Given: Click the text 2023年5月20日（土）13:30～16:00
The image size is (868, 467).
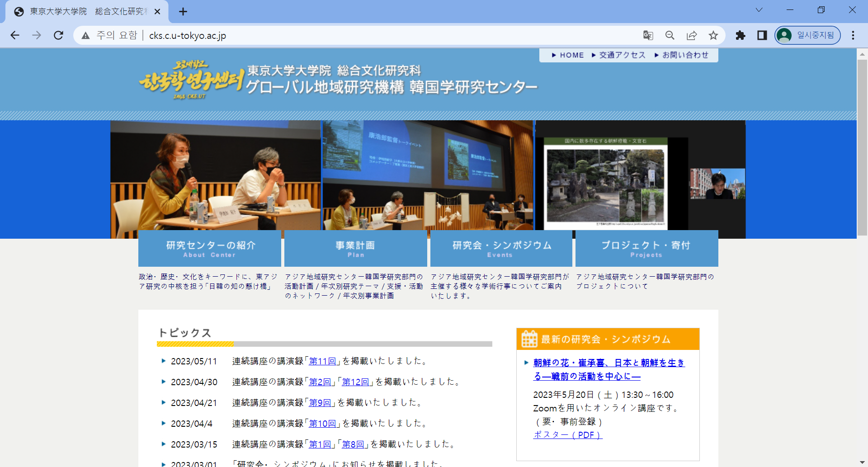Looking at the screenshot, I should coord(603,395).
